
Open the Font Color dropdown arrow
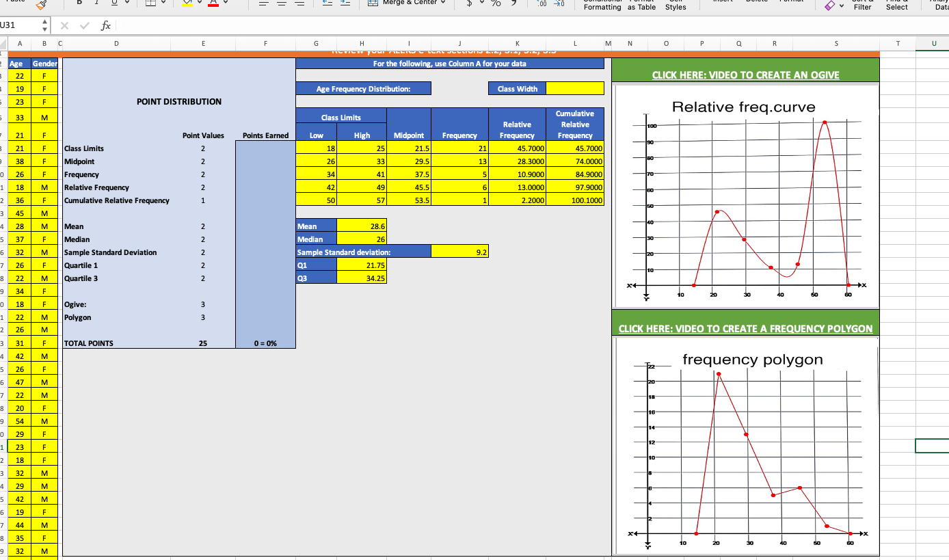pos(224,3)
